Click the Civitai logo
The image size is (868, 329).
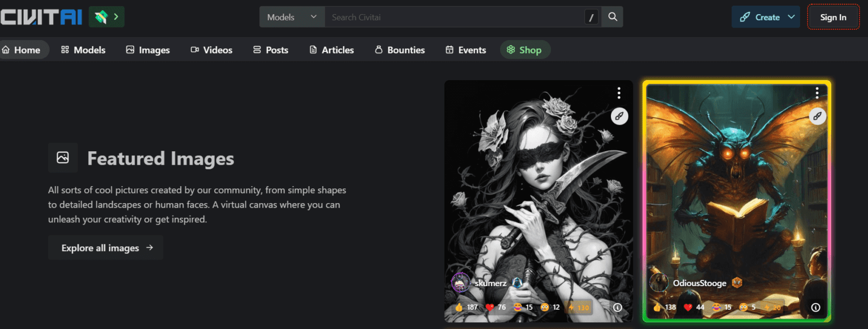pyautogui.click(x=41, y=17)
